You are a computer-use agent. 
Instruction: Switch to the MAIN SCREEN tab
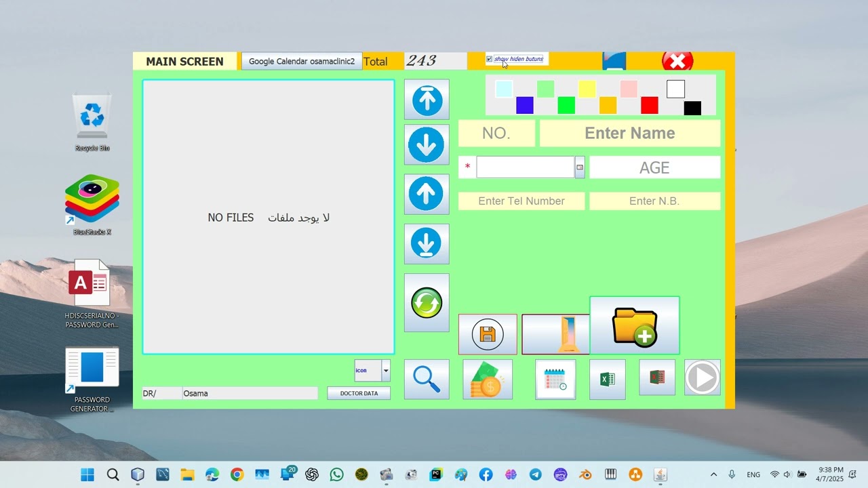coord(184,61)
